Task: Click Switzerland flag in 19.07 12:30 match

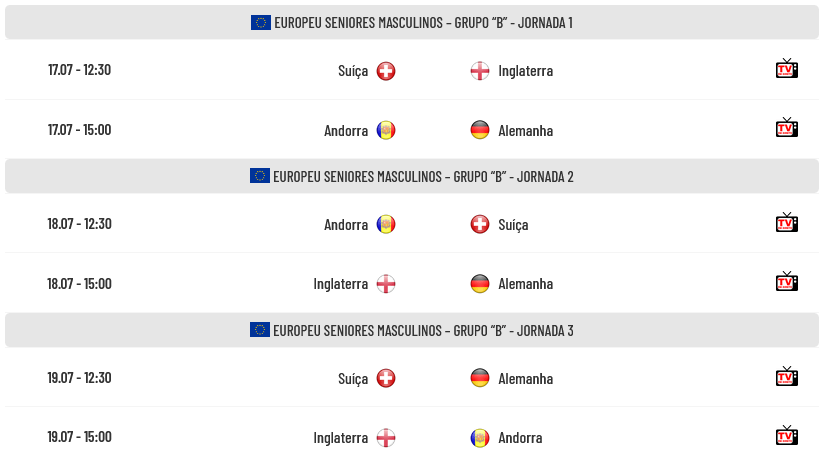Action: pos(386,378)
